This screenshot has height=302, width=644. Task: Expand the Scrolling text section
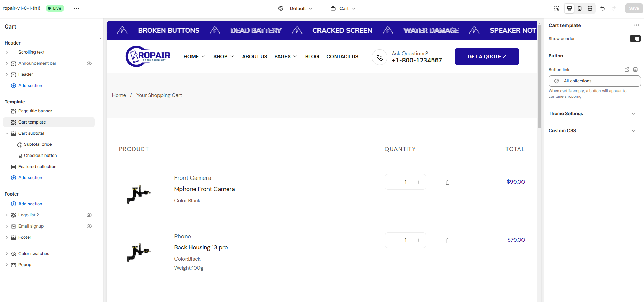[7, 52]
